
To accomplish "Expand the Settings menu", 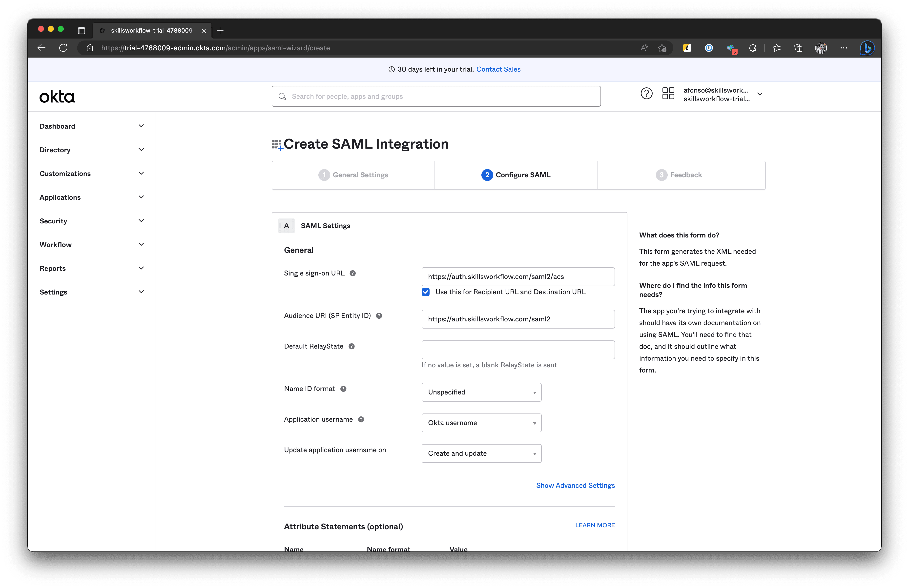I will [92, 292].
